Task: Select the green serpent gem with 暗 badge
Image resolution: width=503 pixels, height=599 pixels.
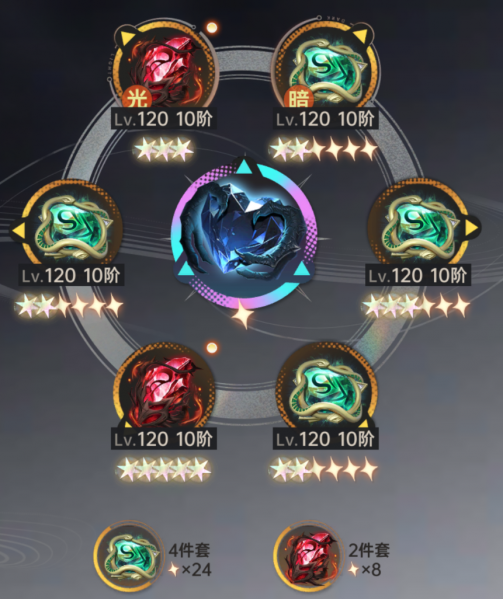Action: [x=325, y=69]
